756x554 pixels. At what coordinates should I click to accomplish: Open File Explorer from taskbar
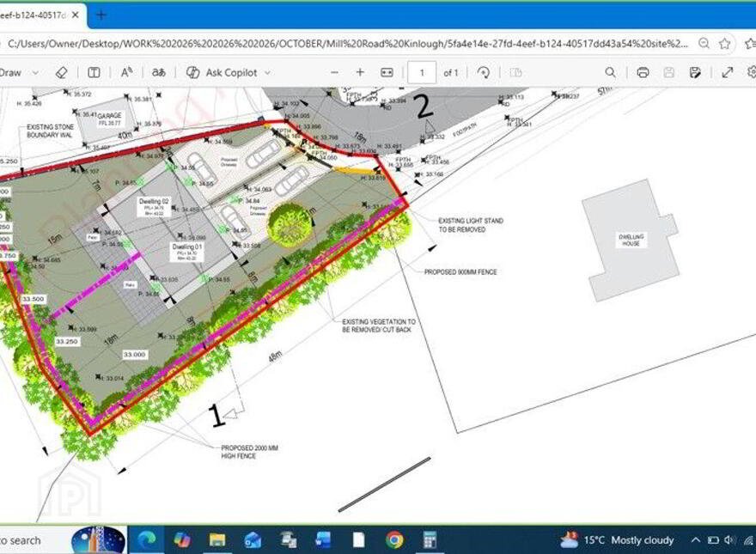217,540
